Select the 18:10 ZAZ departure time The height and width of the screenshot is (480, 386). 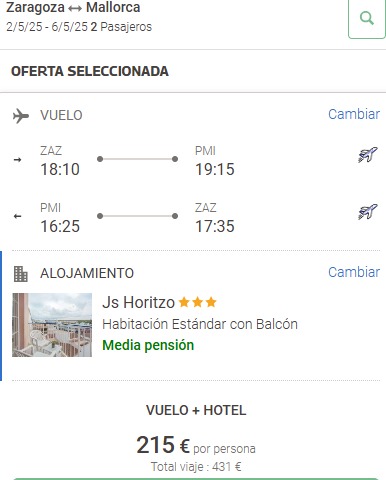tap(60, 169)
